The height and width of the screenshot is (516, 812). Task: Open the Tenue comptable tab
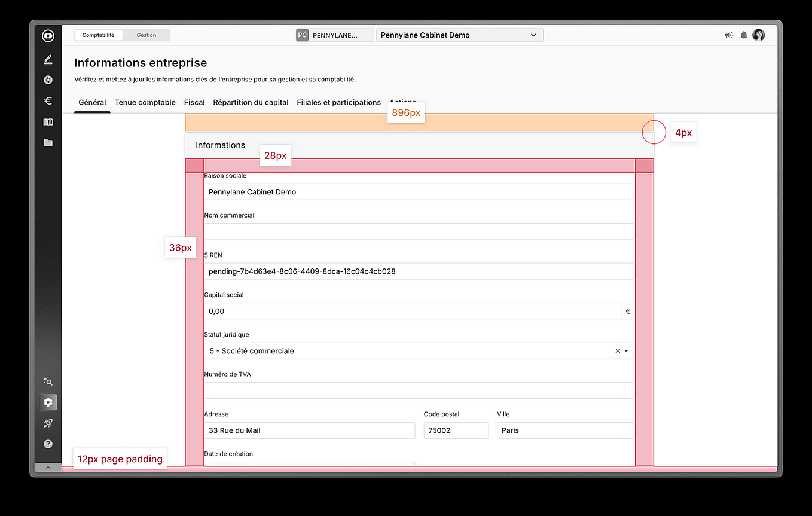click(145, 102)
